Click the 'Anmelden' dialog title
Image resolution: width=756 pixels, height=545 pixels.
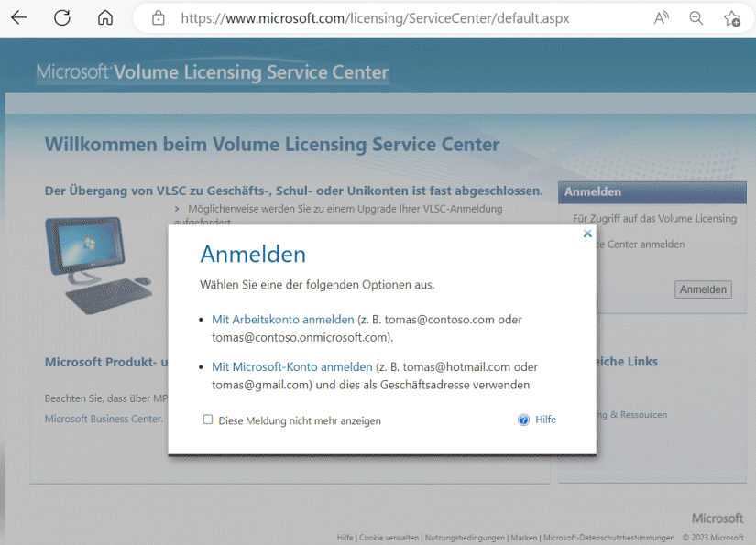point(253,254)
